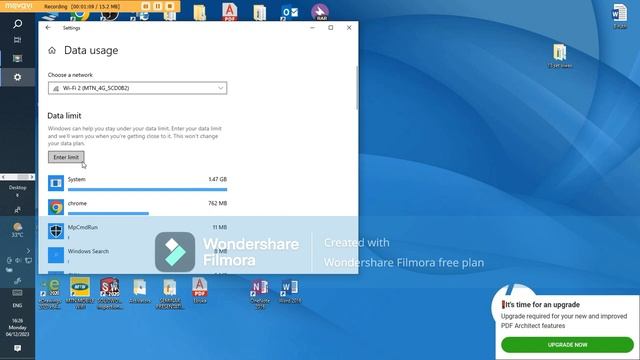The width and height of the screenshot is (640, 360).
Task: Open the Choose a network dropdown
Action: point(138,88)
